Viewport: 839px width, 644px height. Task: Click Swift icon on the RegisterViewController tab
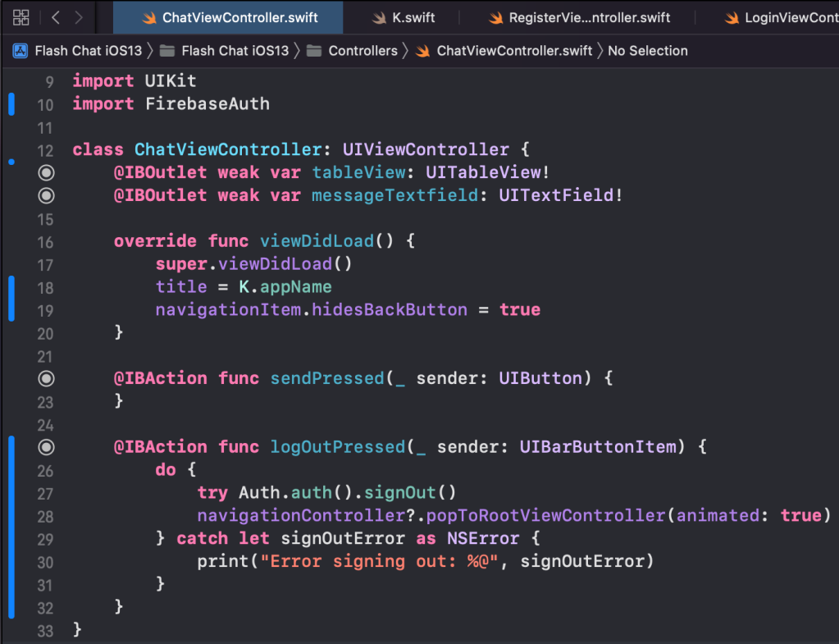point(495,18)
